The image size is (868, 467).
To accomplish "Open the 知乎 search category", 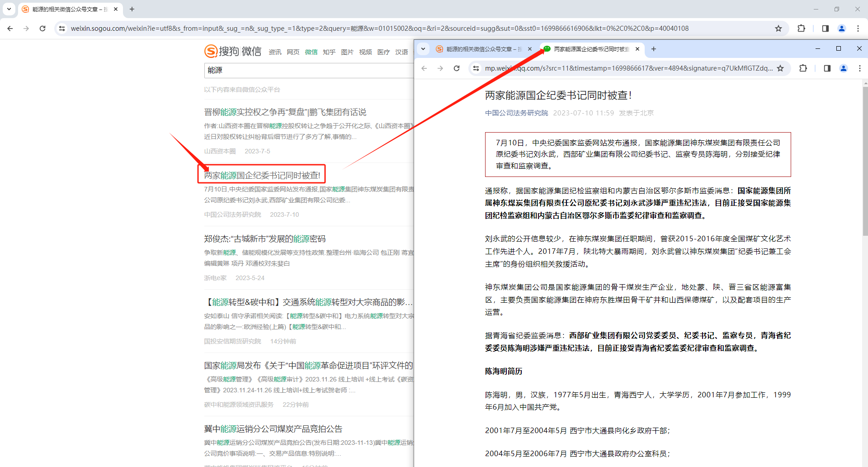I will (x=329, y=52).
